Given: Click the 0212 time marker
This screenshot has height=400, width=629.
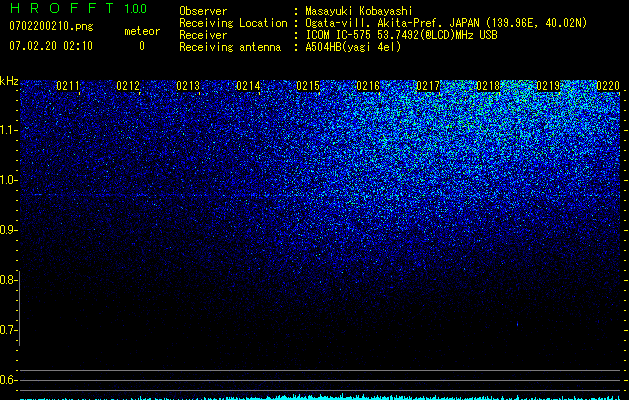Looking at the screenshot, I should click(x=128, y=86).
